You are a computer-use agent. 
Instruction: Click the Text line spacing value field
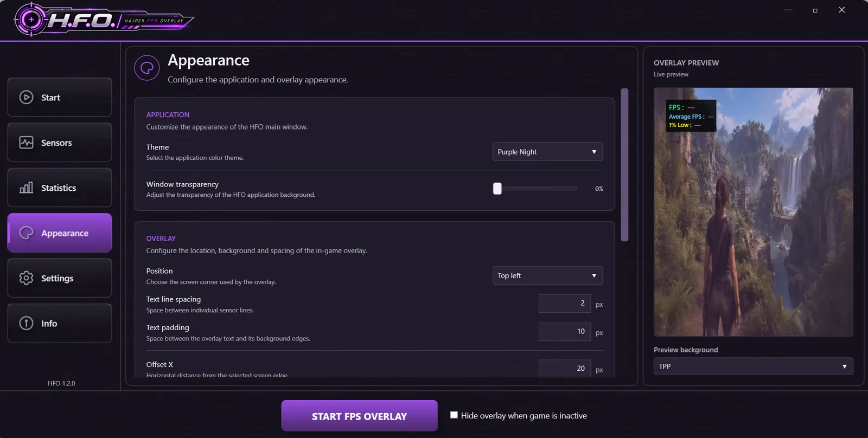point(565,304)
